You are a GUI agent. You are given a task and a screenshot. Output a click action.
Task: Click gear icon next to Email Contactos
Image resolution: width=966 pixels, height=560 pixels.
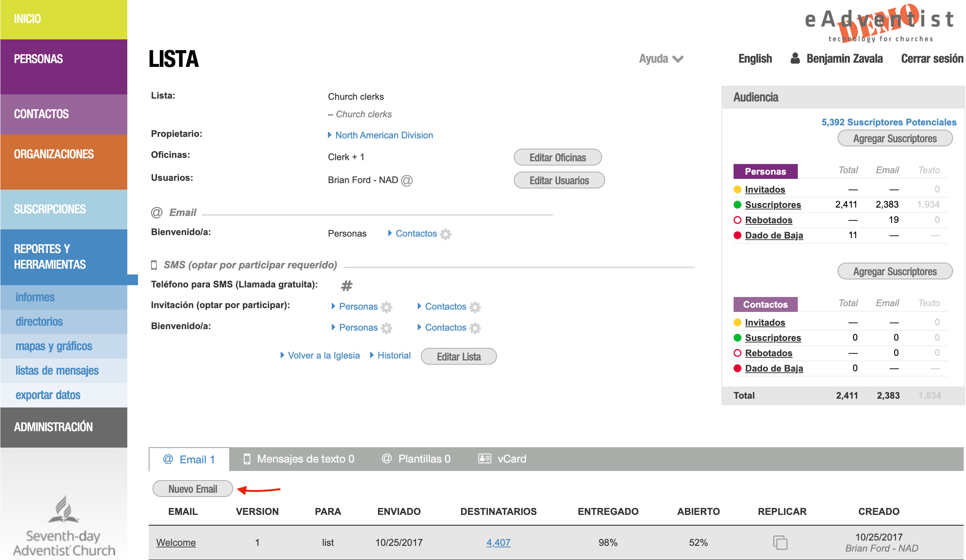[445, 234]
